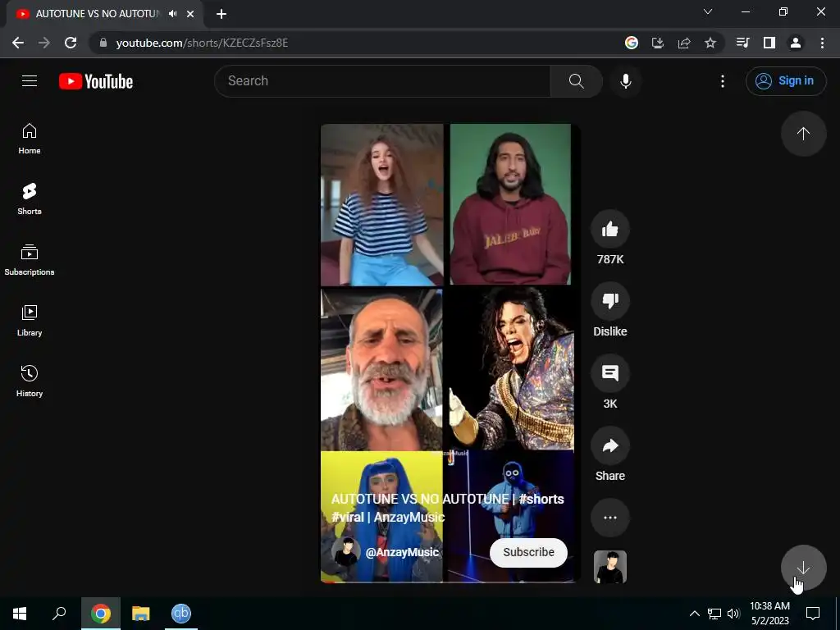Toggle Chrome side panel

click(769, 43)
